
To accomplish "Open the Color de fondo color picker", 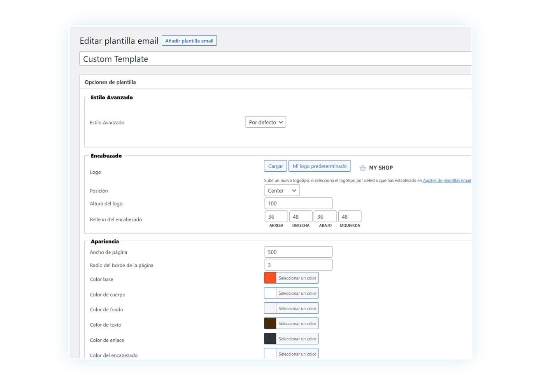I will click(291, 308).
